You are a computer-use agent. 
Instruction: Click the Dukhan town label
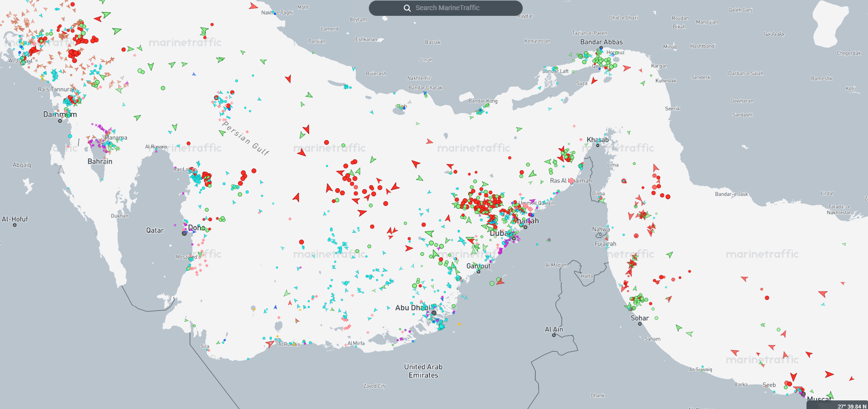coord(120,216)
